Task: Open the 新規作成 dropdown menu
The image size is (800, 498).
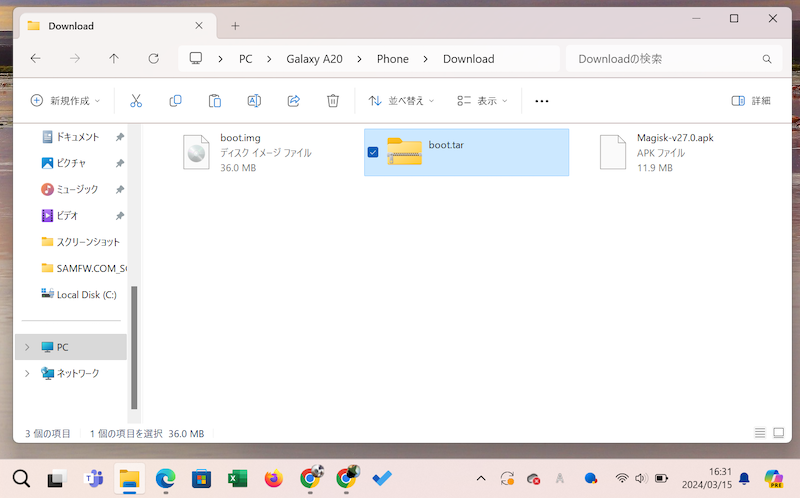Action: pyautogui.click(x=66, y=101)
